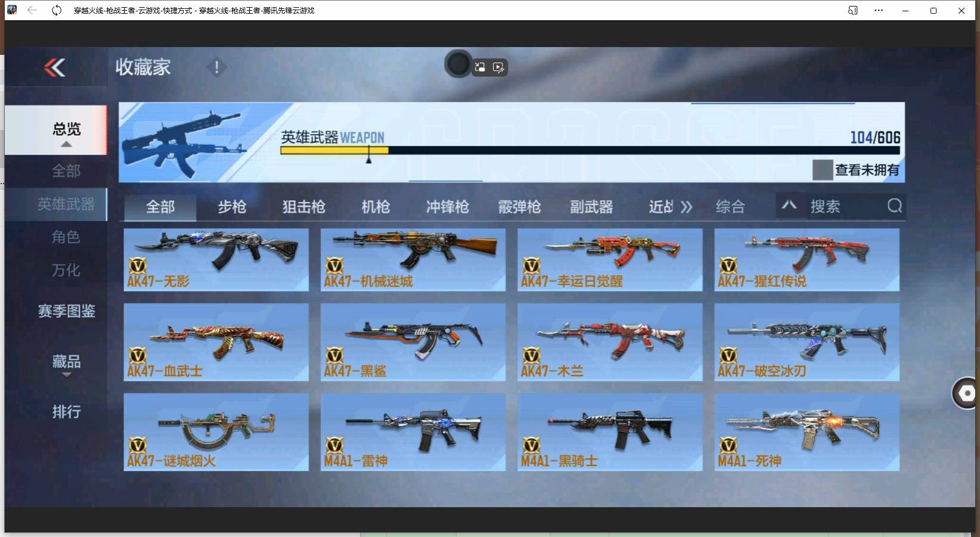This screenshot has height=537, width=980.
Task: Open the AK47-机械迷城 weapon card
Action: [x=413, y=260]
